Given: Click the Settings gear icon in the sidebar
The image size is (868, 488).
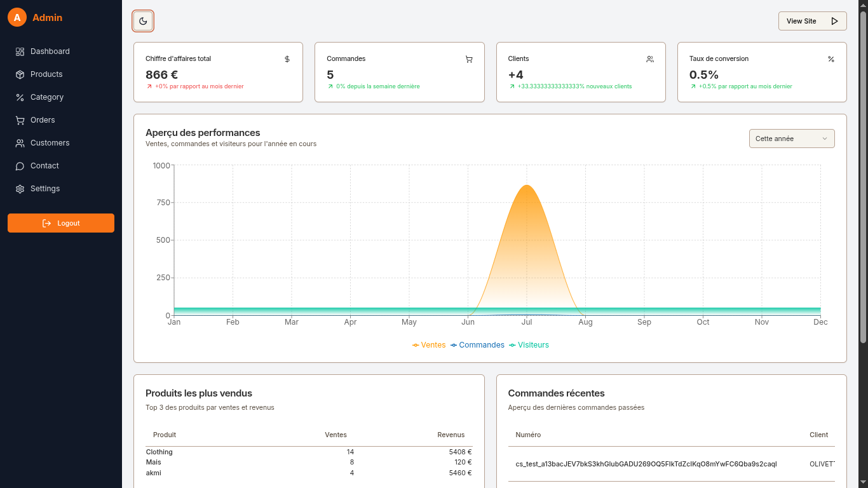Looking at the screenshot, I should coord(20,189).
